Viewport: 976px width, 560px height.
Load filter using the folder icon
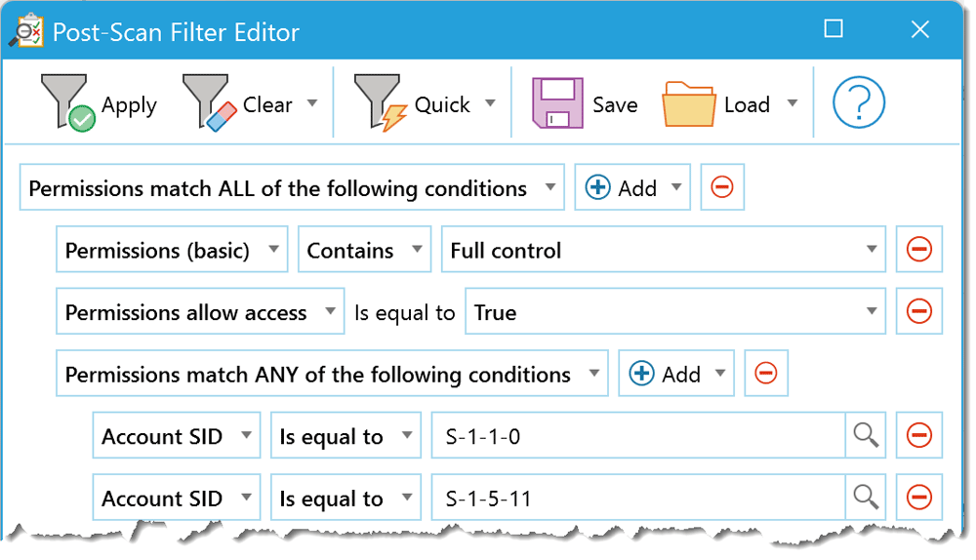(x=688, y=104)
